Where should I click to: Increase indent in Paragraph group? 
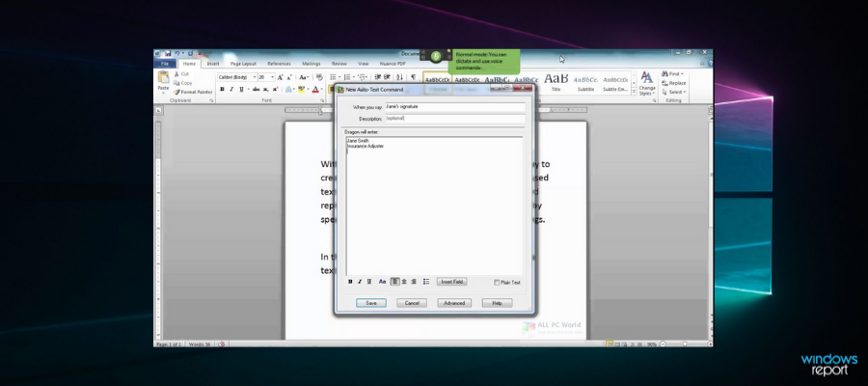pyautogui.click(x=387, y=77)
